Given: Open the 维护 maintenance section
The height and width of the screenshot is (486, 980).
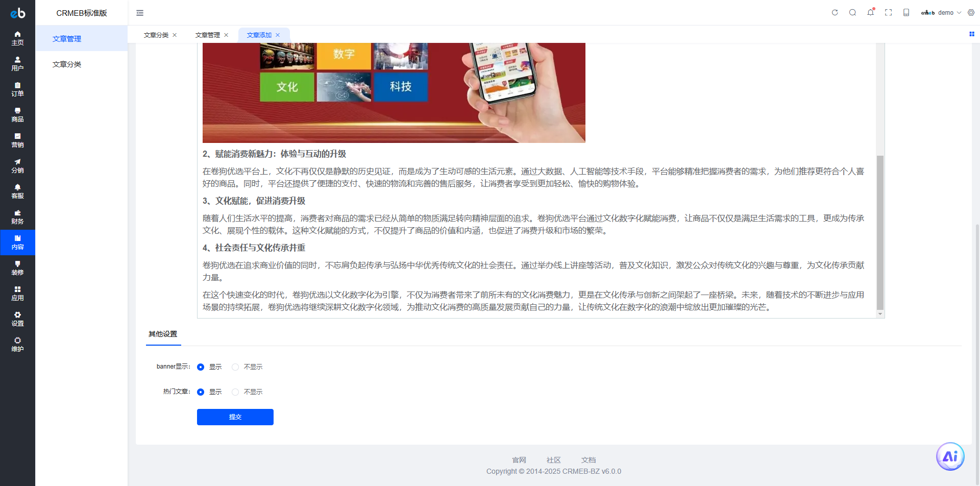Looking at the screenshot, I should pos(17,345).
